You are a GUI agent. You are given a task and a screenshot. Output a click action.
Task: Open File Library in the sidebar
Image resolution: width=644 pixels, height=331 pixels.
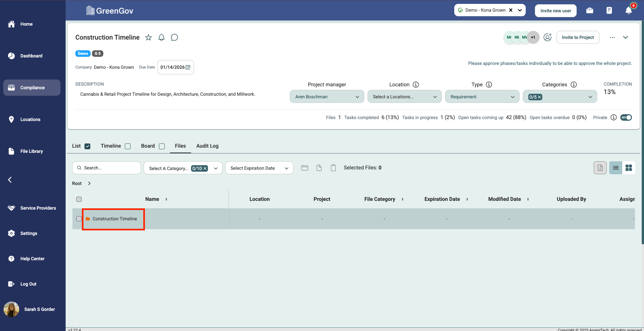(32, 151)
